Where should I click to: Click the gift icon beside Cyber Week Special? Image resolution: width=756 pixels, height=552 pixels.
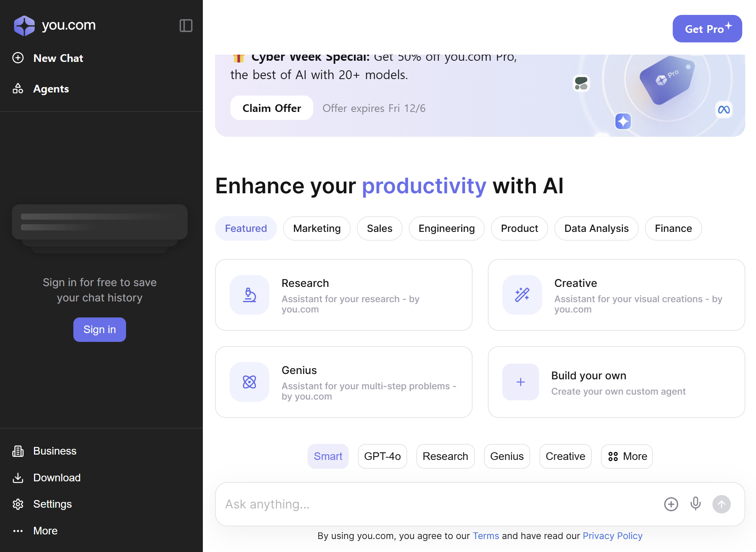pos(238,58)
